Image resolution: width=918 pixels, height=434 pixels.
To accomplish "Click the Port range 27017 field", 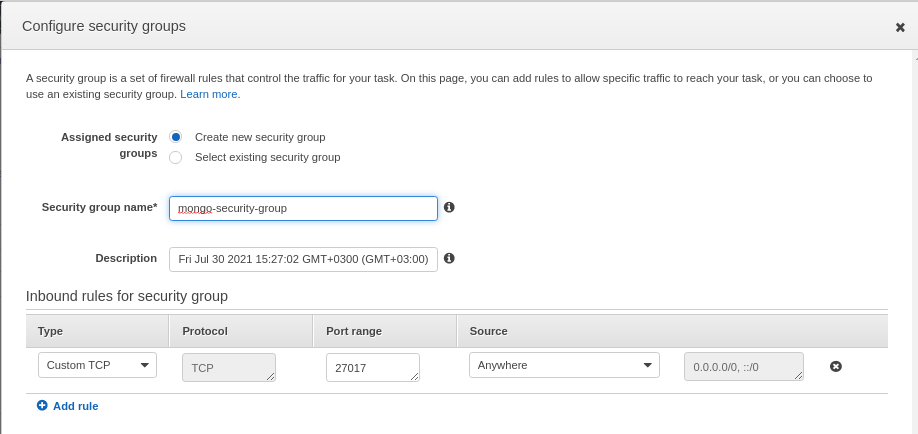I will click(x=373, y=367).
